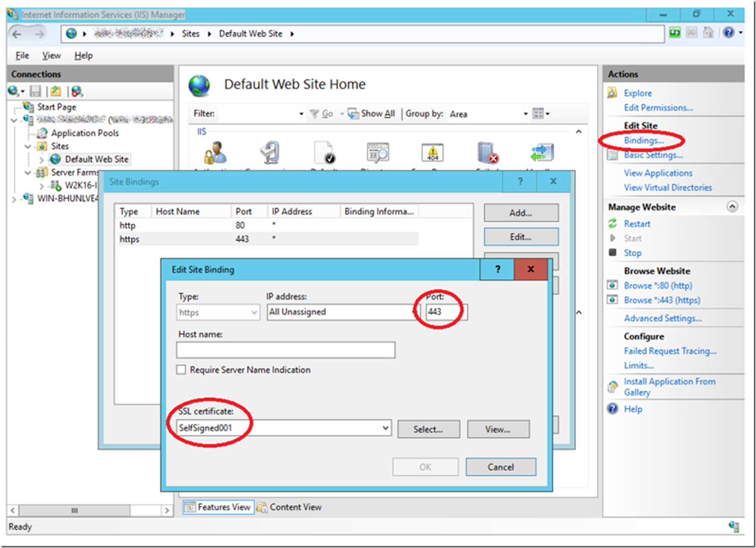Switch to Content View tab

tap(290, 507)
